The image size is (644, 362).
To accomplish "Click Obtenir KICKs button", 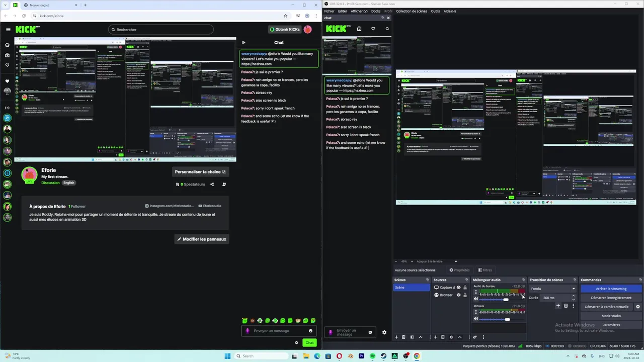I will (x=285, y=29).
